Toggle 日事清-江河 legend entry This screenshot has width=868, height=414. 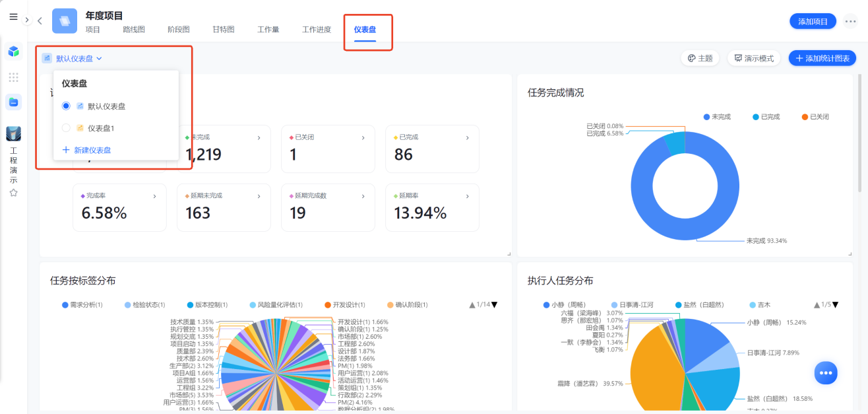coord(632,305)
